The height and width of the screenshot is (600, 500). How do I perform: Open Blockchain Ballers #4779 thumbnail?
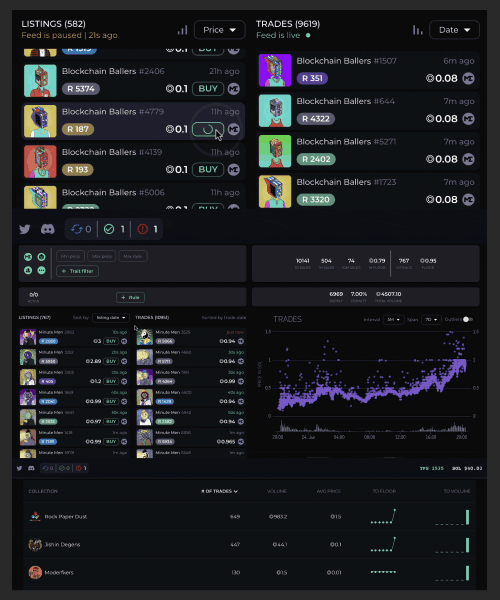point(40,121)
